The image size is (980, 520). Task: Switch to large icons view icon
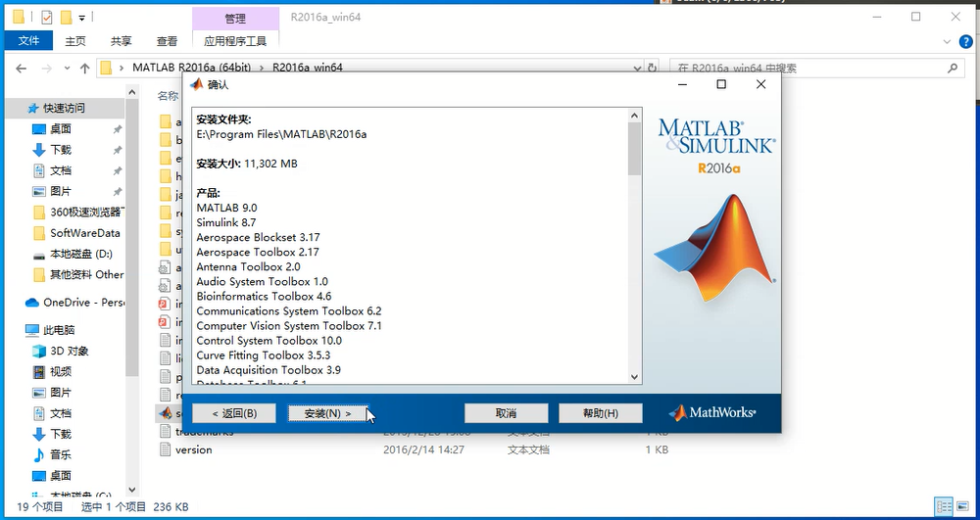tap(962, 506)
